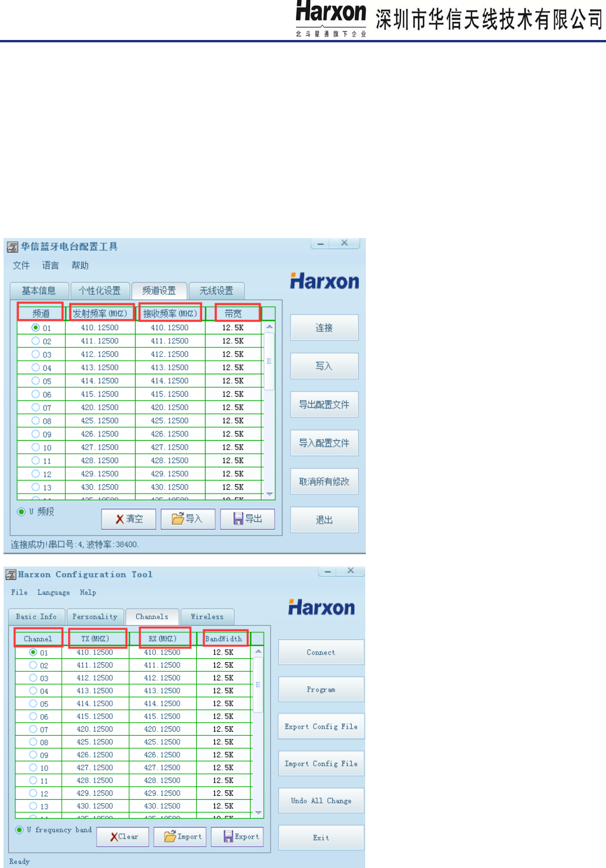Open the Help menu in English window
This screenshot has width=606, height=868.
(x=88, y=592)
